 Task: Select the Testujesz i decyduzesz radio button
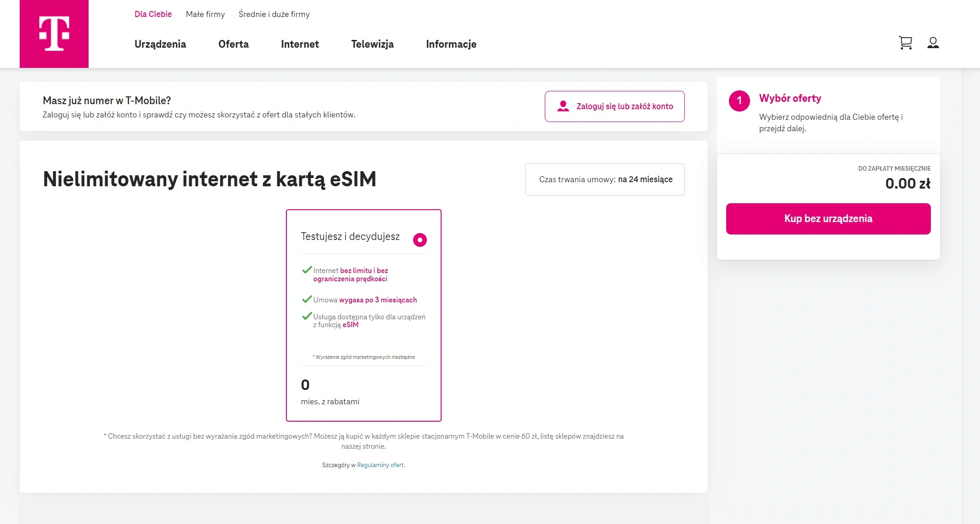coord(420,240)
